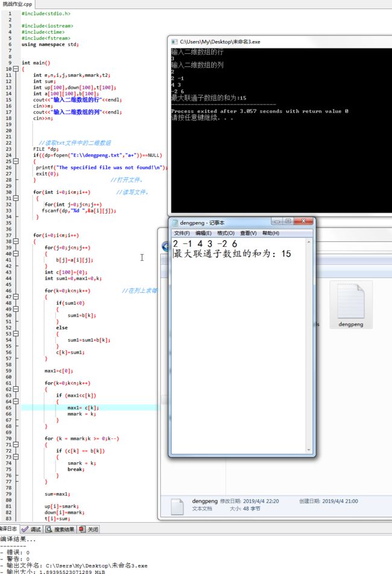Viewport: 392px width, 574px height.
Task: Collapse the fold marker at line 62
Action: [16, 389]
